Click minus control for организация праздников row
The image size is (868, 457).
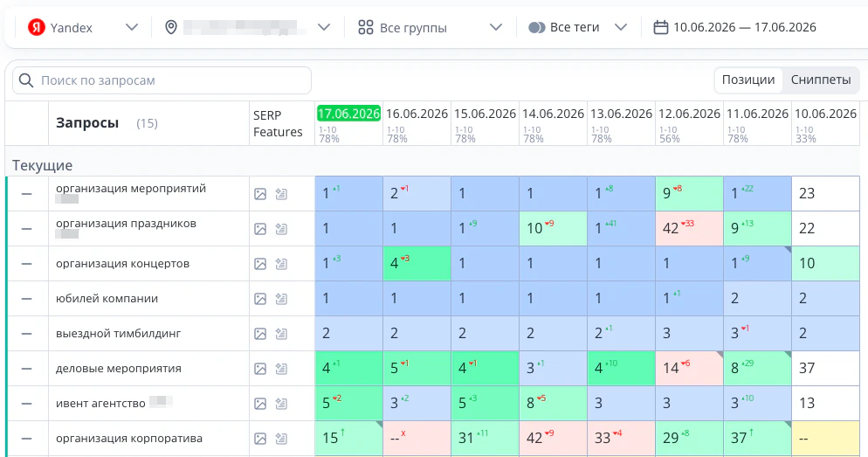26,229
